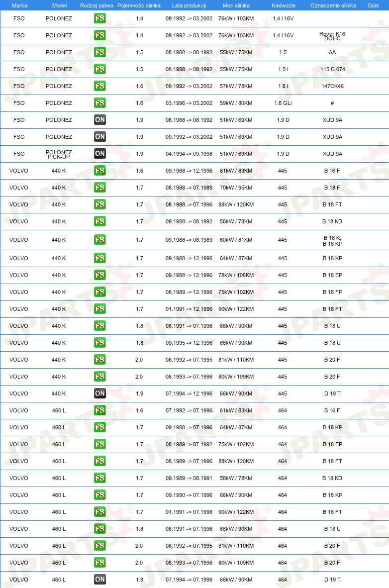Screen dimensions: 389x588
Task: Click the petrol icon in the 440 K 09.1995 B 18 U row
Action: click(x=100, y=342)
